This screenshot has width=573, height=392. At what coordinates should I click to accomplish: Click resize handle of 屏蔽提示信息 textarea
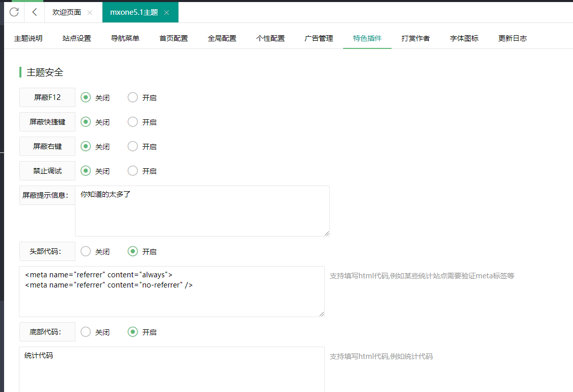[x=327, y=233]
